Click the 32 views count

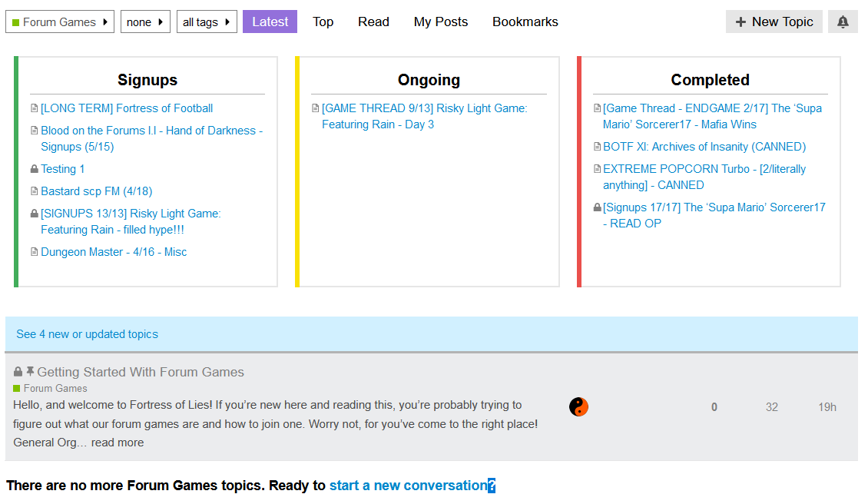(x=772, y=407)
